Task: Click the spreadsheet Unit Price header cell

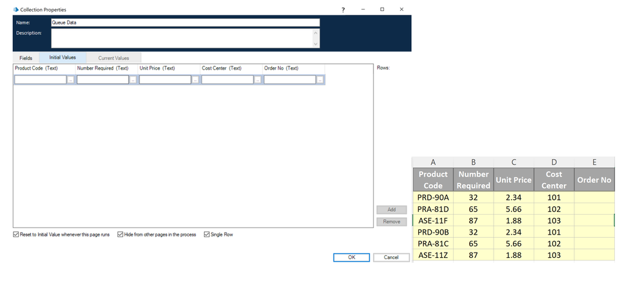Action: tap(514, 180)
